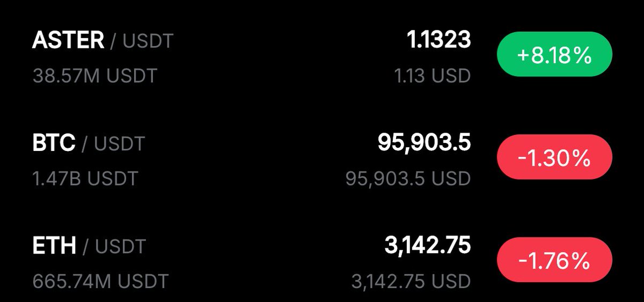The height and width of the screenshot is (302, 644).
Task: Click the green +8.18% change badge
Action: pos(554,56)
